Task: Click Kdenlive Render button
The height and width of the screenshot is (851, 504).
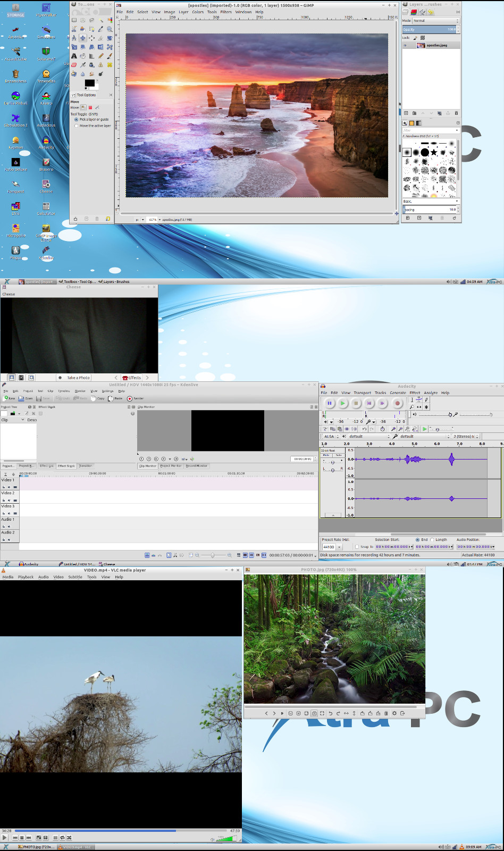Action: pos(136,398)
